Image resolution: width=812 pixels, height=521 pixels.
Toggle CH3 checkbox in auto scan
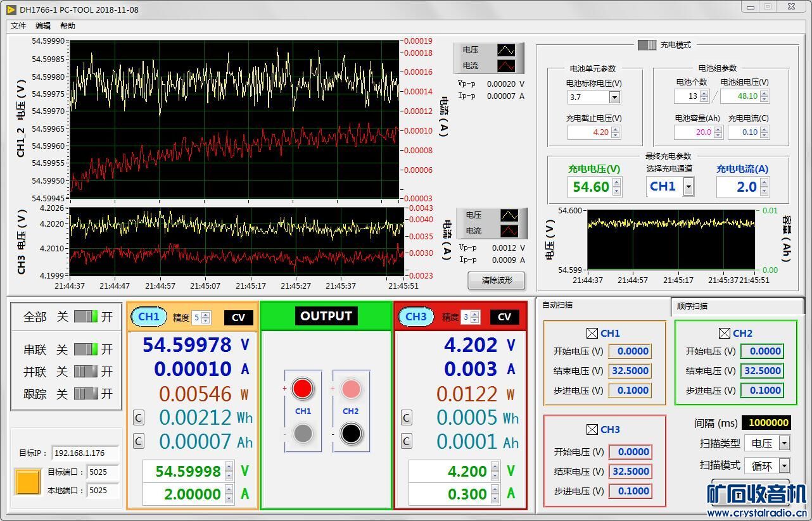point(592,429)
